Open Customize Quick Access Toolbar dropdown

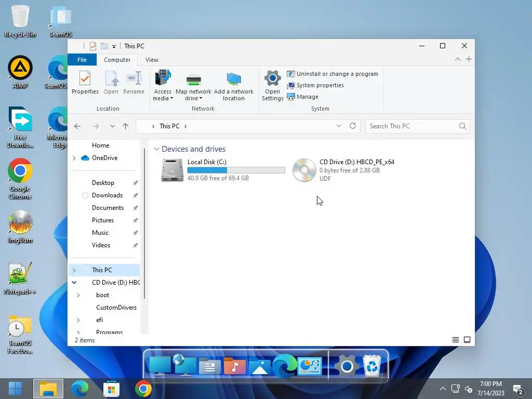[114, 46]
